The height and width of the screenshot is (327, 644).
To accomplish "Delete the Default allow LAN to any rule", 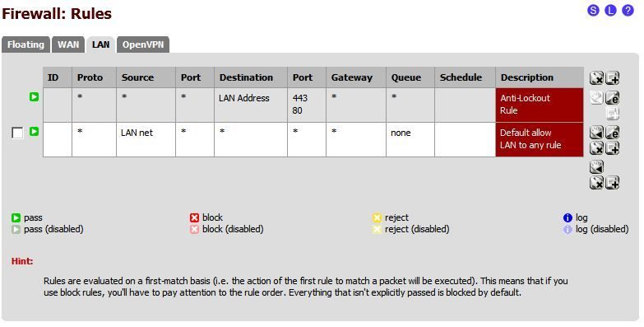I will (x=596, y=147).
